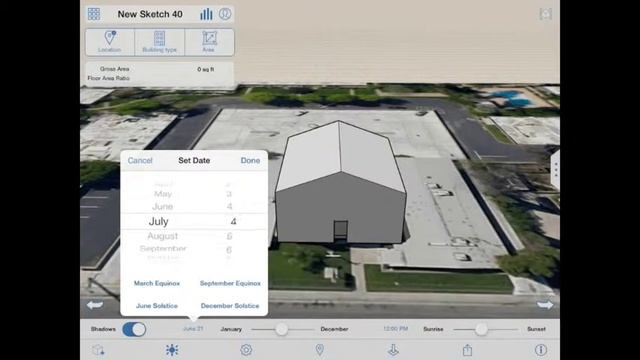Viewport: 640px width, 360px height.
Task: Open the sun shadow settings icon
Action: tap(172, 350)
